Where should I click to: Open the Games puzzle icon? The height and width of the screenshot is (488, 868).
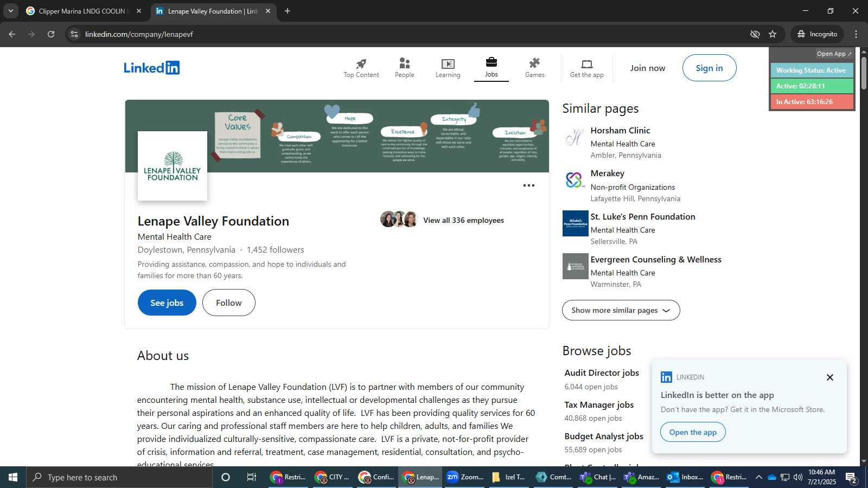click(535, 63)
